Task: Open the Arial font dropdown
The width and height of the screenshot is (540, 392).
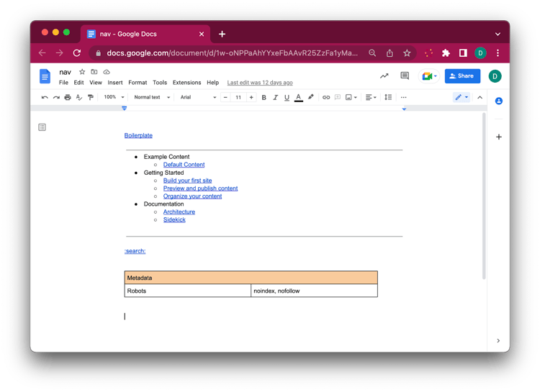Action: pos(196,97)
